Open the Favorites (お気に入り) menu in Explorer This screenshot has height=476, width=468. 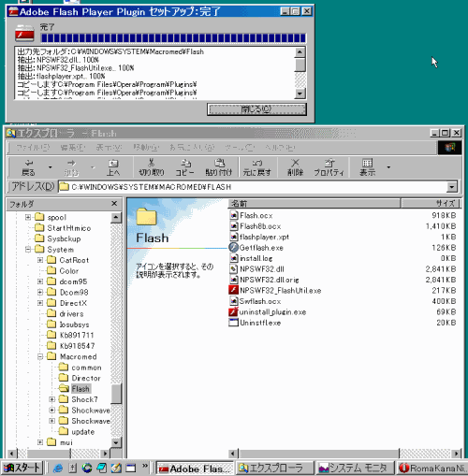tap(192, 148)
